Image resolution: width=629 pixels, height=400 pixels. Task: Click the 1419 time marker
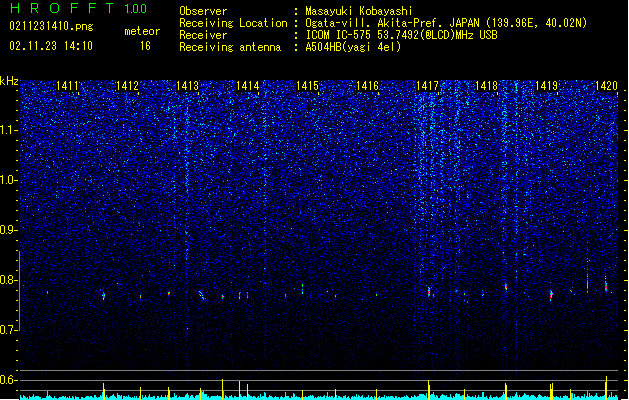(x=547, y=86)
